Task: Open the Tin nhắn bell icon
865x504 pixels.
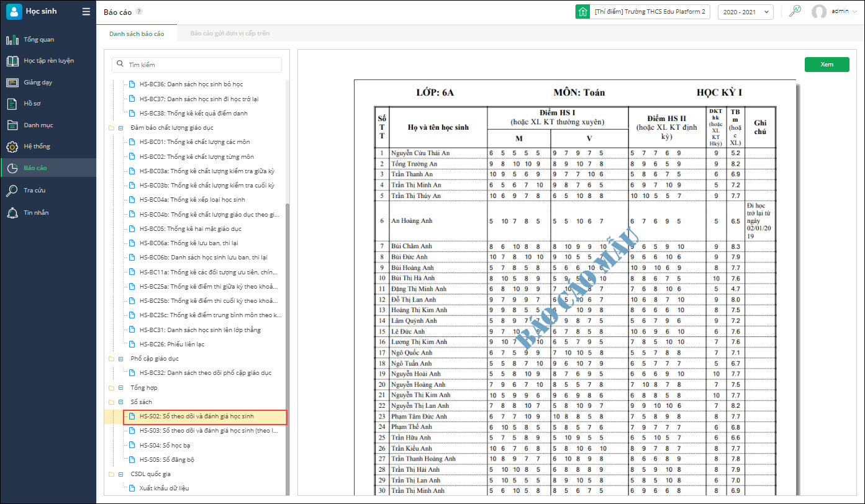Action: pos(12,213)
